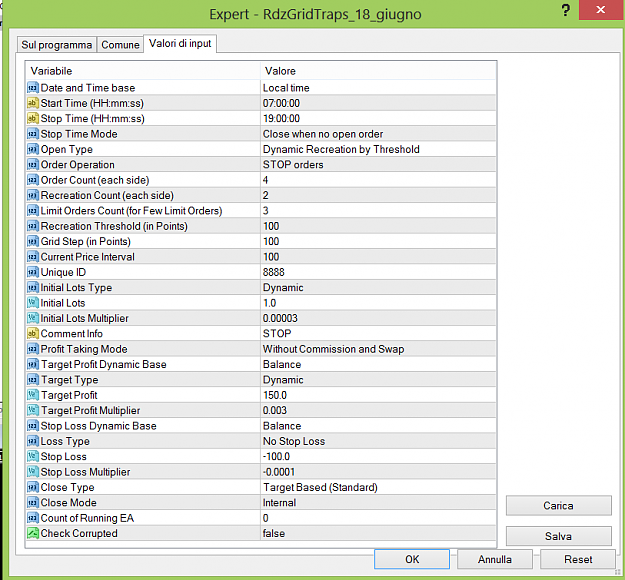Click the icon next to Stop Time Mode
Viewport: 625px width, 580px height.
tap(33, 134)
